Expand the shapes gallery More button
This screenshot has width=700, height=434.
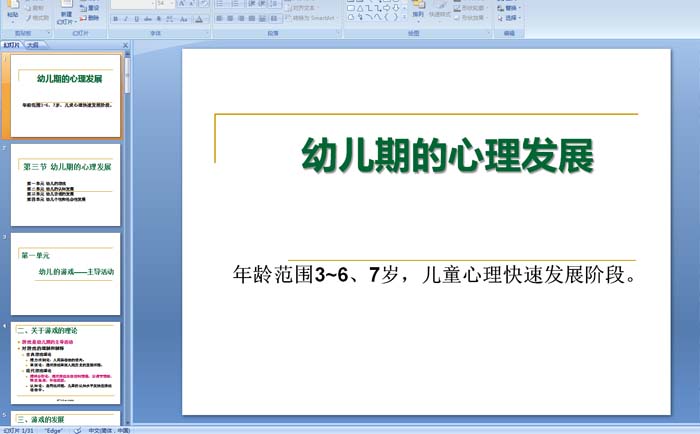(404, 17)
